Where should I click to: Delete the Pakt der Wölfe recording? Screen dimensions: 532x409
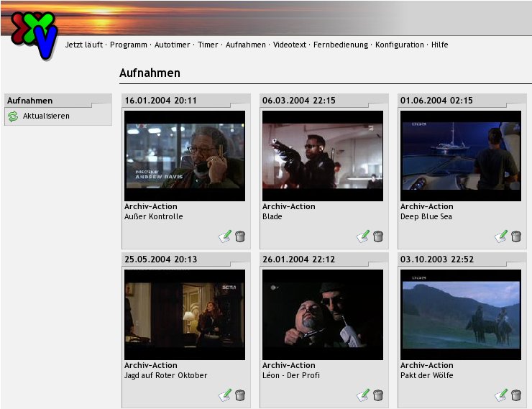[516, 395]
